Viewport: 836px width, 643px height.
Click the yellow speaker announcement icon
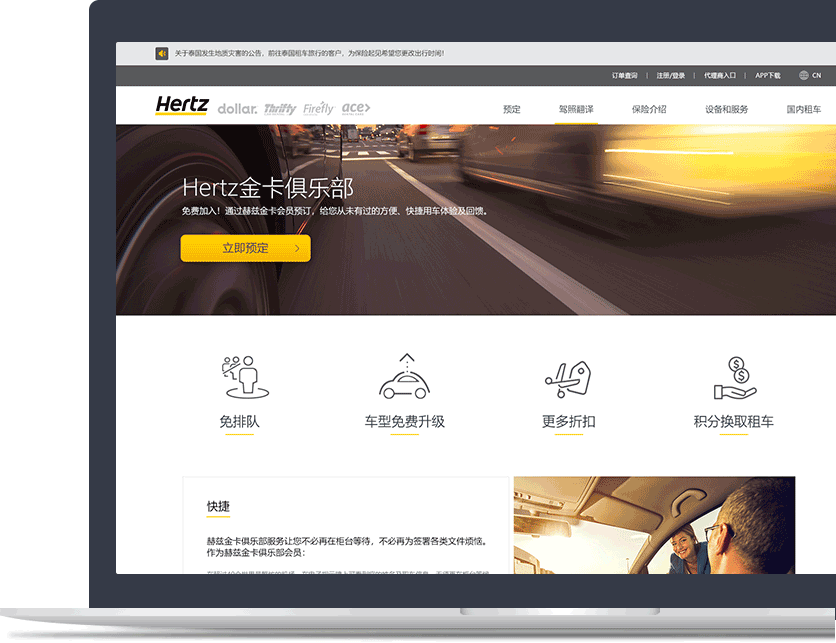pos(162,53)
